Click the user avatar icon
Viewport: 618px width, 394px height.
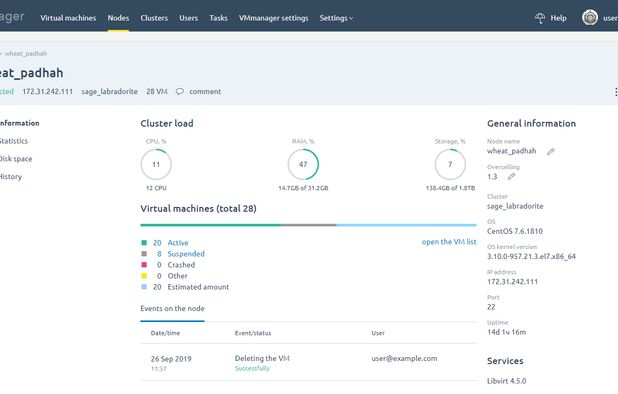(590, 18)
